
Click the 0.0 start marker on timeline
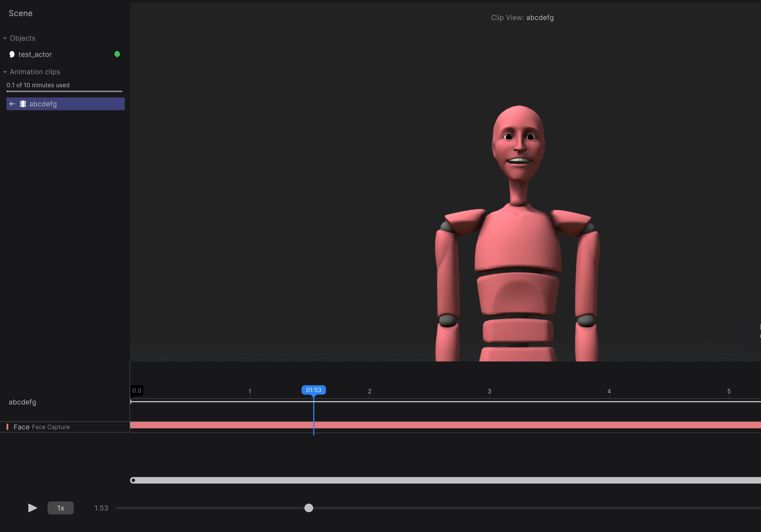(137, 391)
